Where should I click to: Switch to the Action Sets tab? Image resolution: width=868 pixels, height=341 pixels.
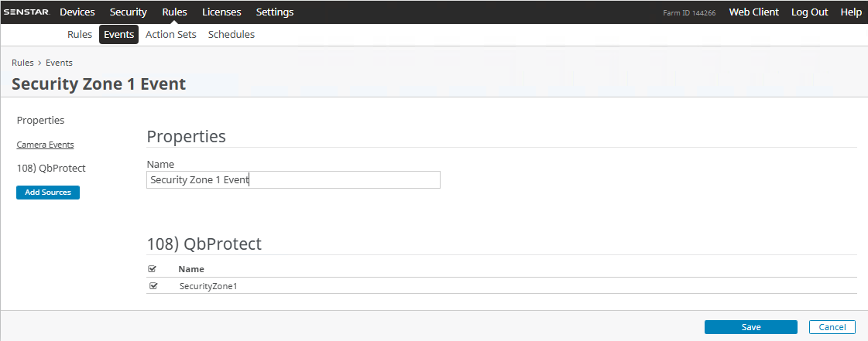click(x=171, y=35)
